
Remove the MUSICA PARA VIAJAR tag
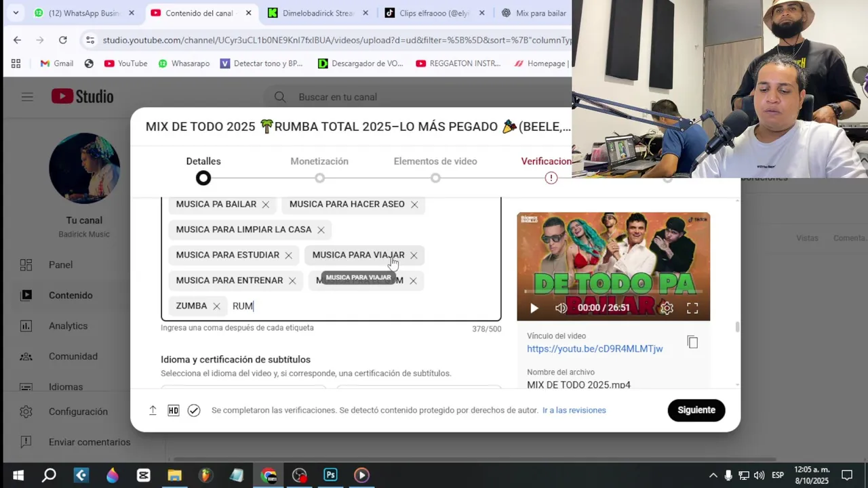(x=414, y=256)
